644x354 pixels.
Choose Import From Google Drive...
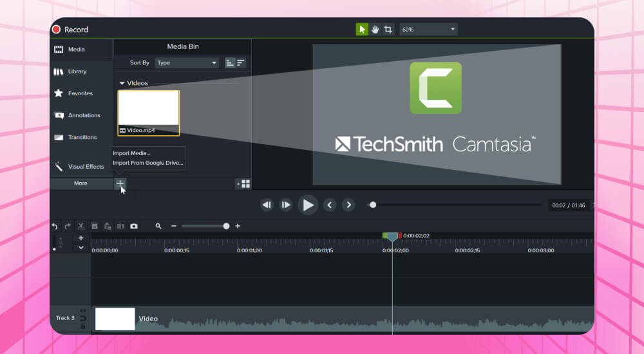tap(148, 163)
